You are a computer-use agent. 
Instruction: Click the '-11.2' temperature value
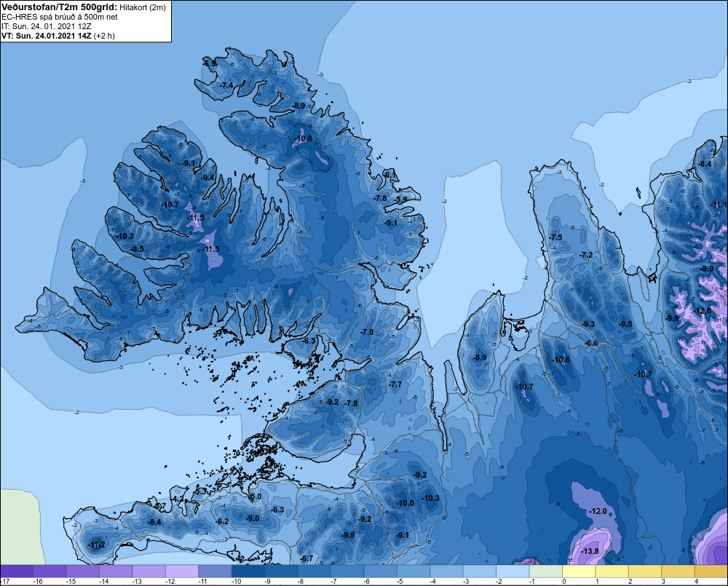pyautogui.click(x=97, y=545)
